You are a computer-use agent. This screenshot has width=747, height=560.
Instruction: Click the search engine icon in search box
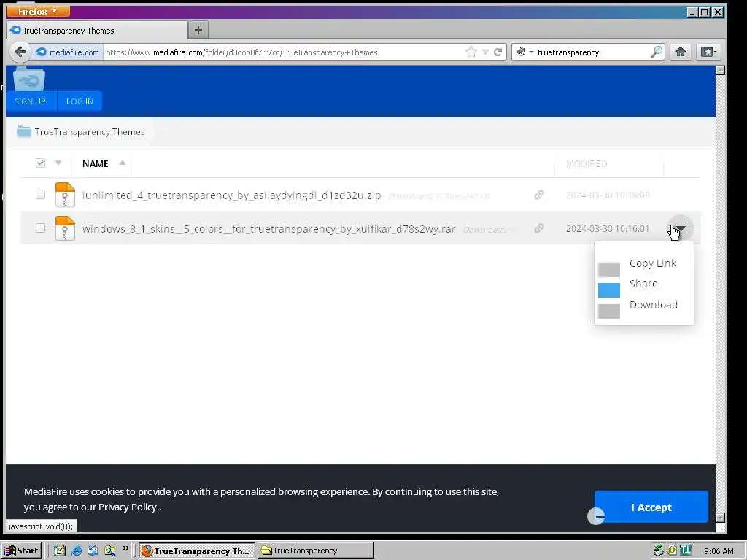click(521, 52)
